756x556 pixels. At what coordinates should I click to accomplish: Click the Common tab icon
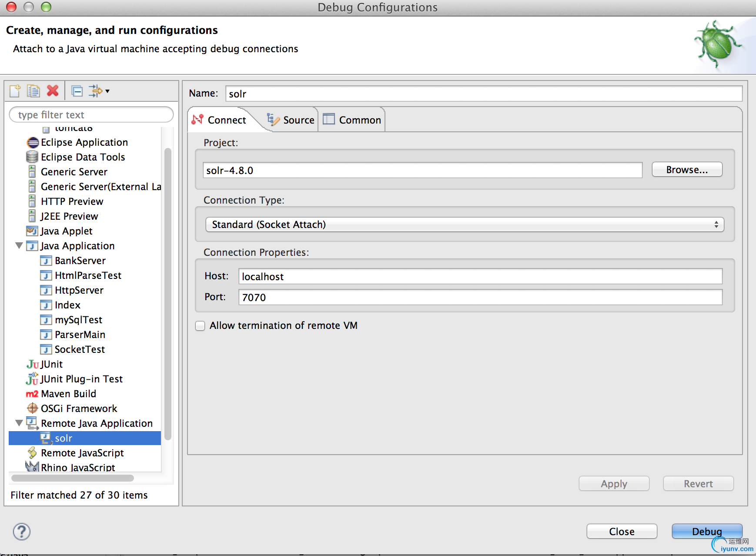click(x=329, y=119)
